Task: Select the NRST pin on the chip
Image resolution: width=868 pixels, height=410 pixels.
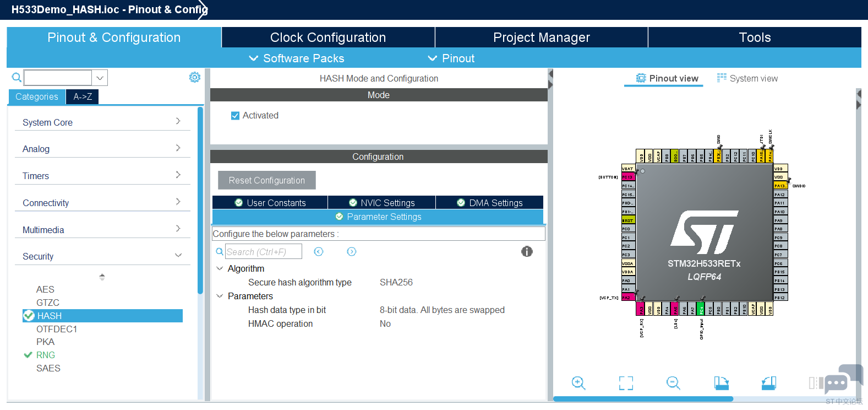Action: (x=628, y=220)
